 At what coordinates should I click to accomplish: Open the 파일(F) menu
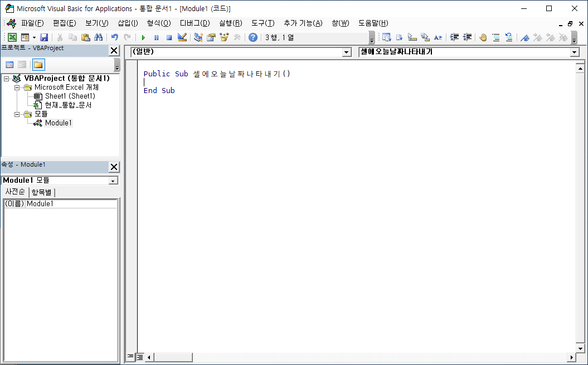click(32, 23)
